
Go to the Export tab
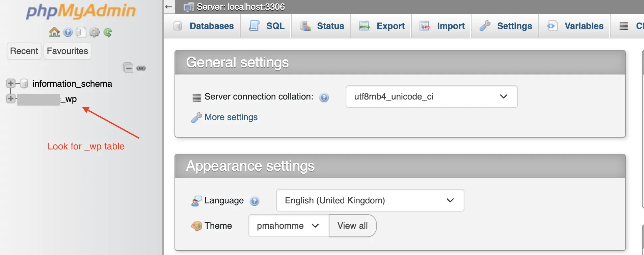pyautogui.click(x=381, y=26)
